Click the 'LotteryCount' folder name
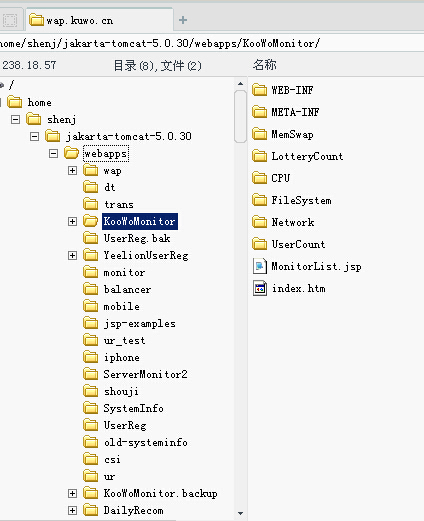Viewport: 424px width, 521px height. coord(307,156)
